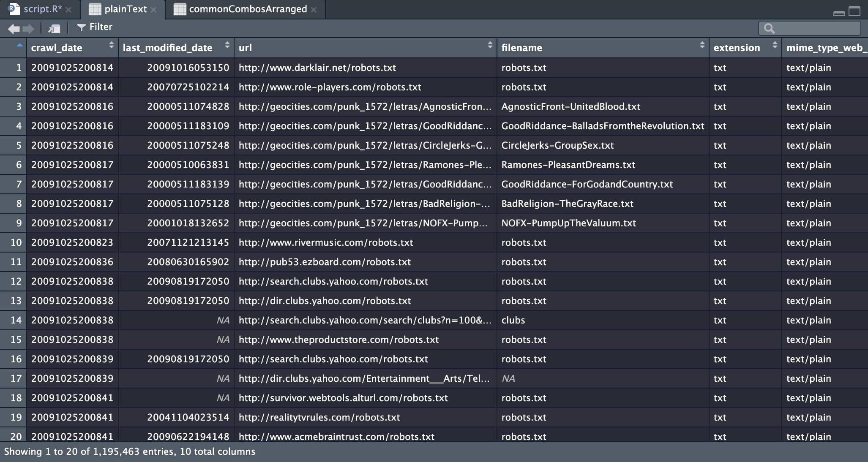Sort by url column arrows
Screen dimensions: 868x462
[490, 45]
